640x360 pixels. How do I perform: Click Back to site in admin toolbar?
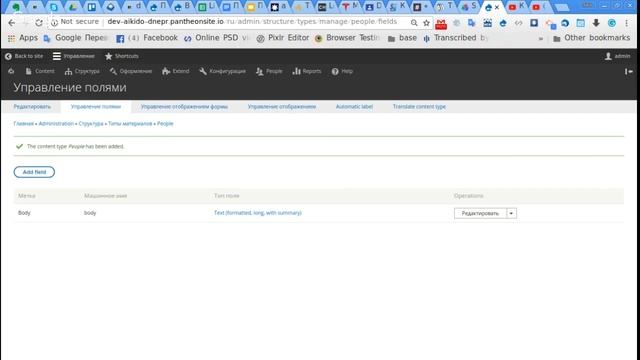pos(24,56)
